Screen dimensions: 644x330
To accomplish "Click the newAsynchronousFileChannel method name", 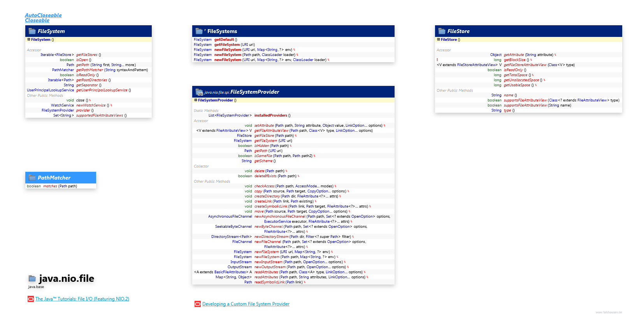I will [280, 217].
